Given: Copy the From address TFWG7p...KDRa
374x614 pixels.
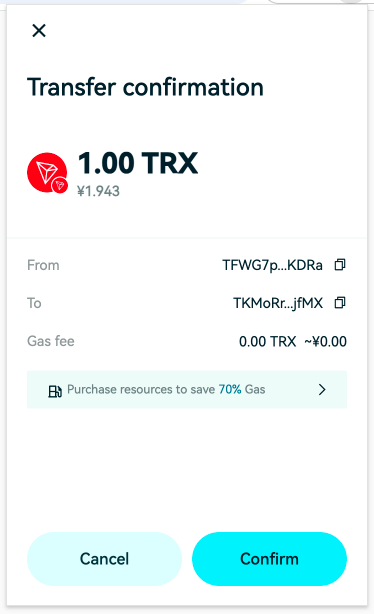Looking at the screenshot, I should tap(340, 265).
